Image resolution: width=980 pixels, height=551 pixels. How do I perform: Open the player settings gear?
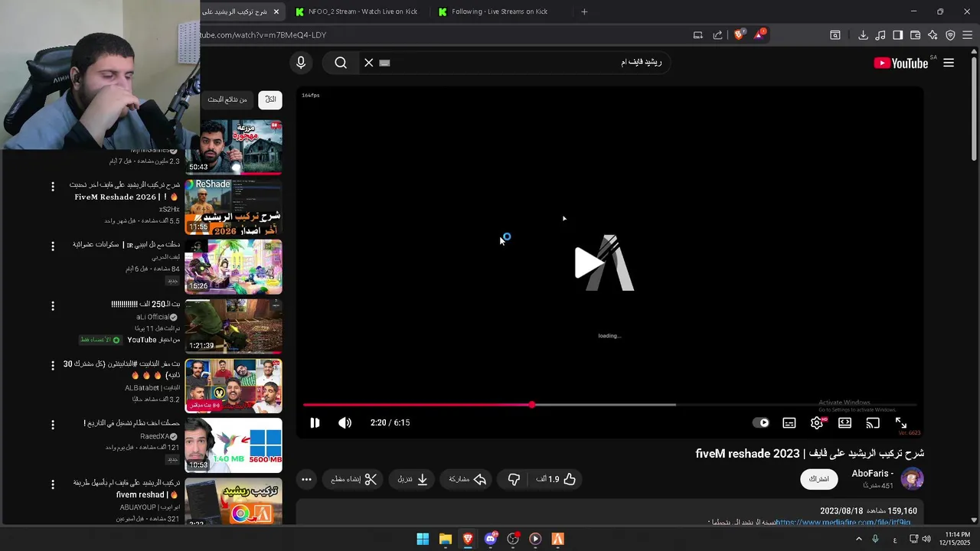pyautogui.click(x=817, y=422)
